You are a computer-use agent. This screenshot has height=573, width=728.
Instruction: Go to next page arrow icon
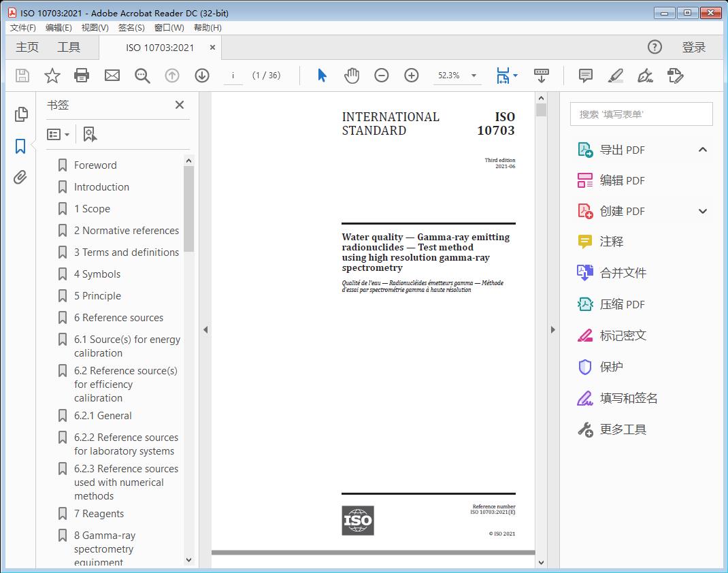pos(202,76)
